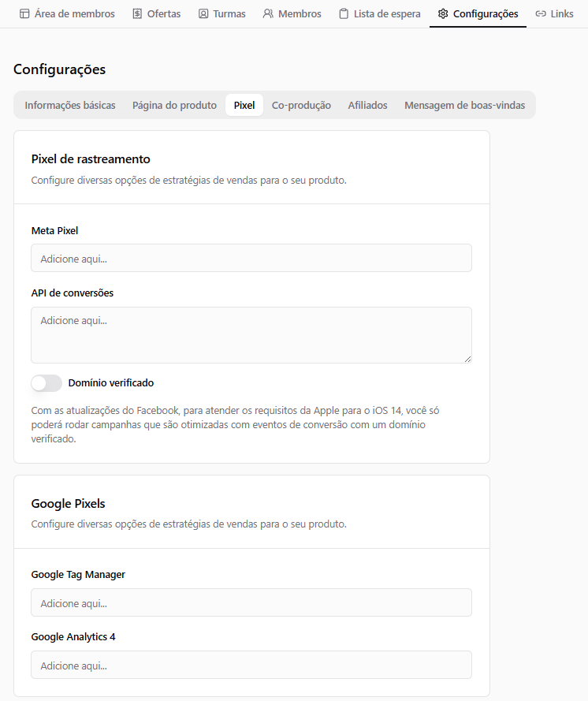Open the Membros navigation item

[x=292, y=14]
